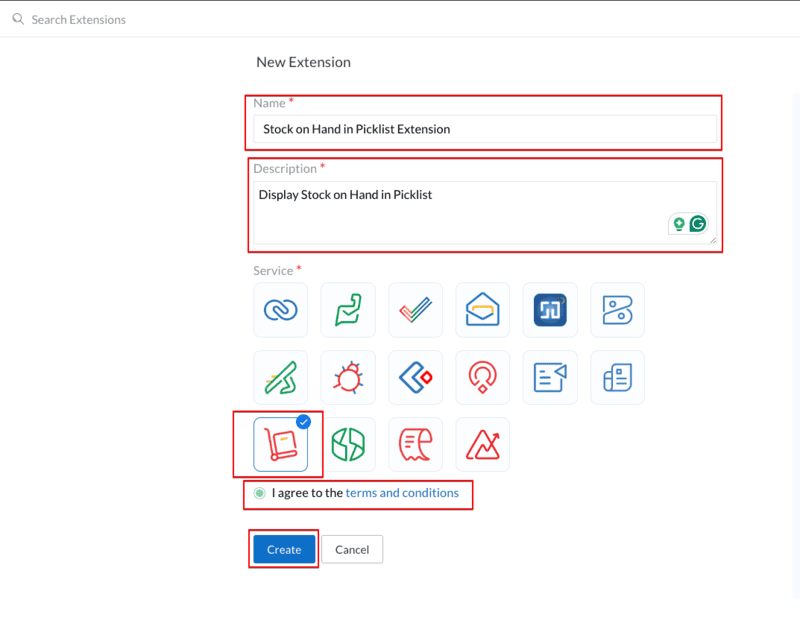Pick the red Recruit pin-shaped service icon
The image size is (800, 620).
click(x=482, y=377)
